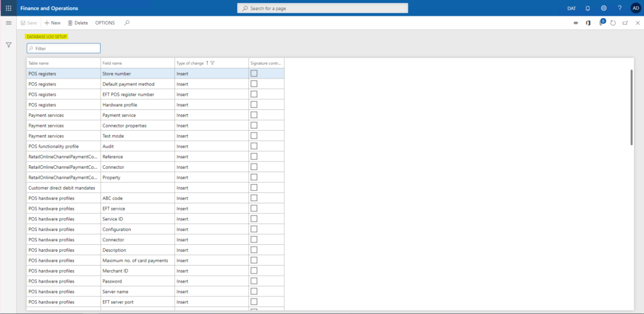Image resolution: width=644 pixels, height=314 pixels.
Task: Select the Configuration field cell
Action: tap(138, 229)
